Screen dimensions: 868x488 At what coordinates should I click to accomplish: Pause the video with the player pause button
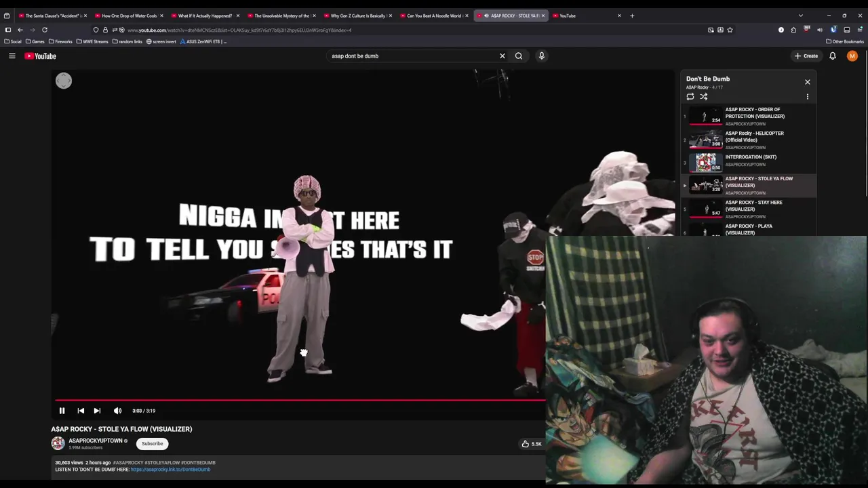62,411
